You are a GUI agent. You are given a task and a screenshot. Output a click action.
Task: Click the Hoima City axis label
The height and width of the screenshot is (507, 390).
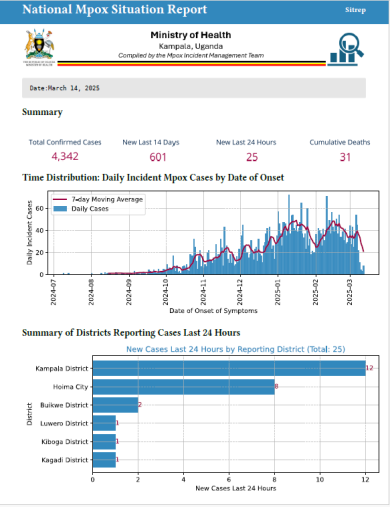71,387
